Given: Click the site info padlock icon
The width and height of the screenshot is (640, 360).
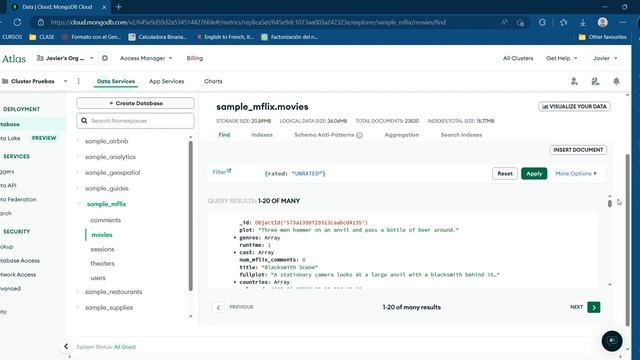Looking at the screenshot, I should pyautogui.click(x=41, y=22).
